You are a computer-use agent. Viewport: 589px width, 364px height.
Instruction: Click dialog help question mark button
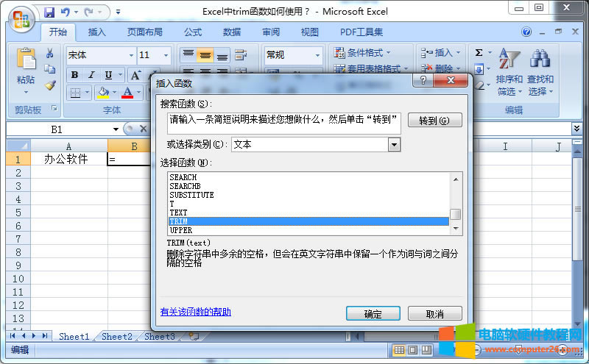point(423,80)
